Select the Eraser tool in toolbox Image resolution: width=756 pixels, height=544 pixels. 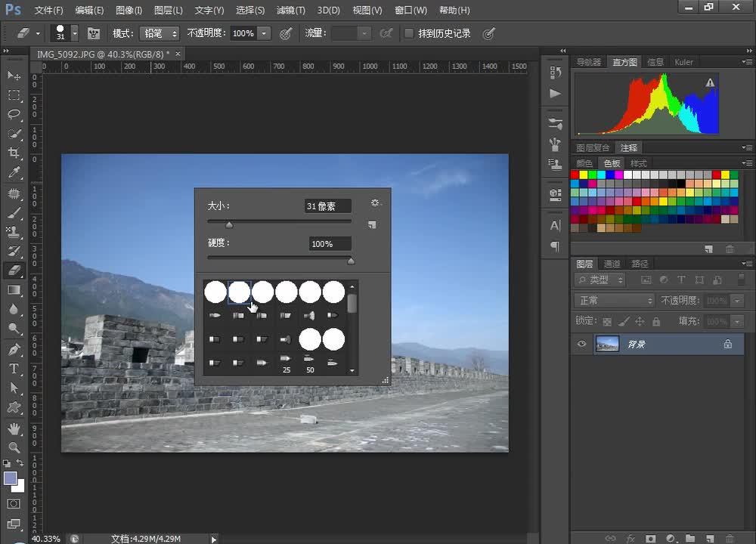pos(14,270)
